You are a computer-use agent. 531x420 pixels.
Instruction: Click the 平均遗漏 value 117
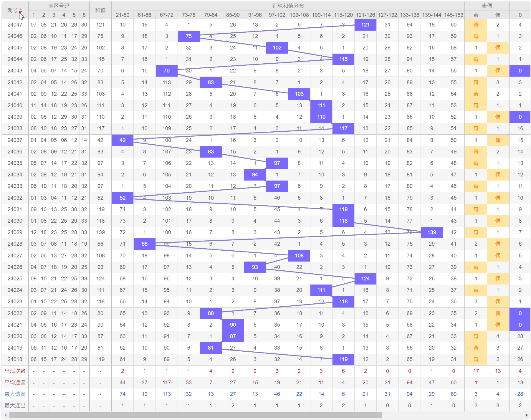[x=167, y=383]
